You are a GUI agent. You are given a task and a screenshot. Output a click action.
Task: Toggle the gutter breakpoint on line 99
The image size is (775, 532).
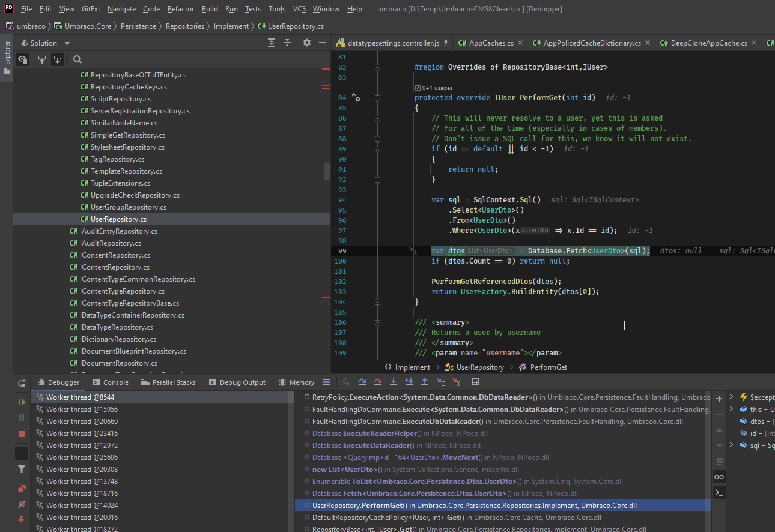click(x=360, y=250)
